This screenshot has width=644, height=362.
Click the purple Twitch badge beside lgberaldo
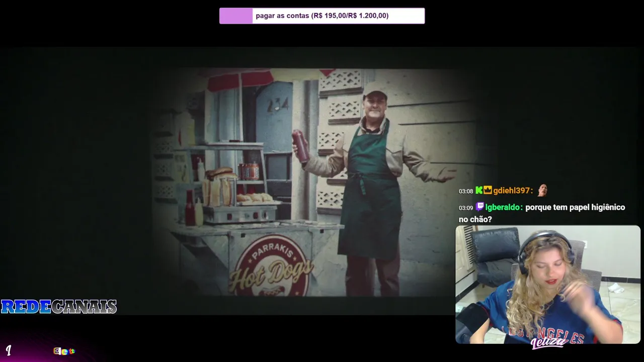tap(480, 207)
